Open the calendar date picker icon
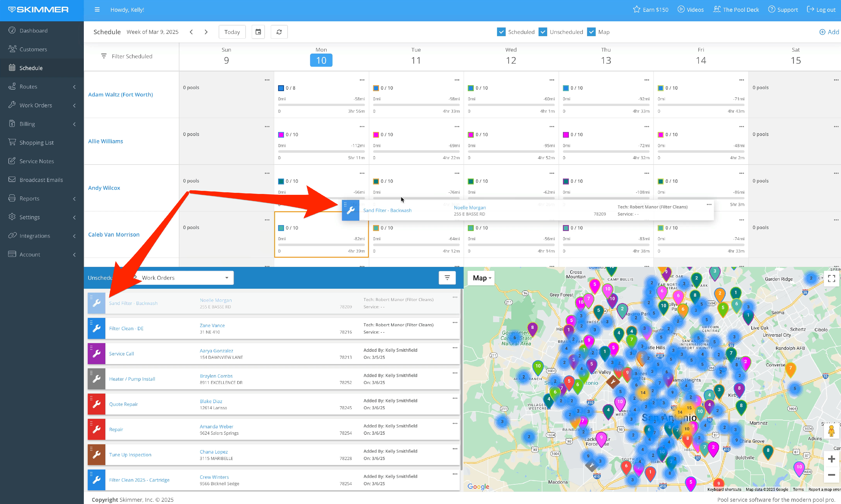The width and height of the screenshot is (841, 504). point(258,32)
